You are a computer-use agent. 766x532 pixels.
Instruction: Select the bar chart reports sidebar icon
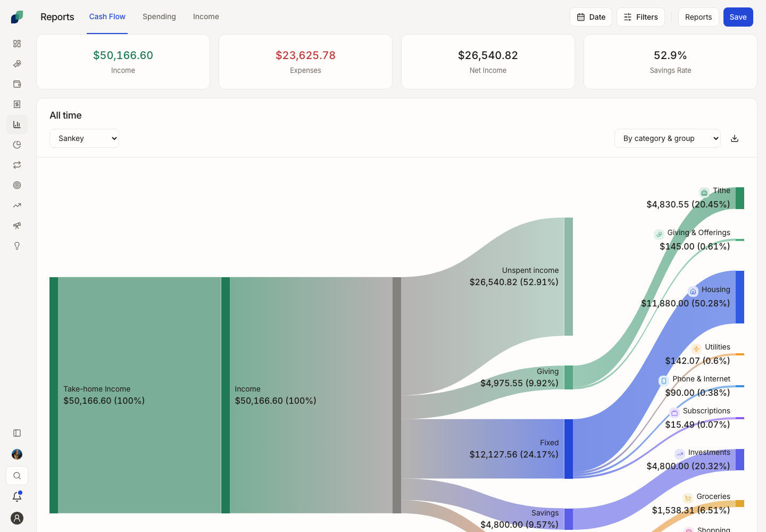point(17,124)
